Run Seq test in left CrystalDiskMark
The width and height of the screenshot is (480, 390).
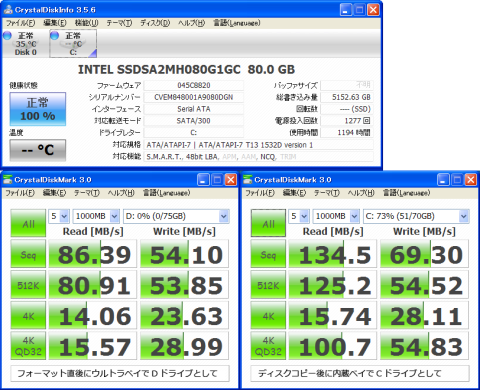(28, 254)
